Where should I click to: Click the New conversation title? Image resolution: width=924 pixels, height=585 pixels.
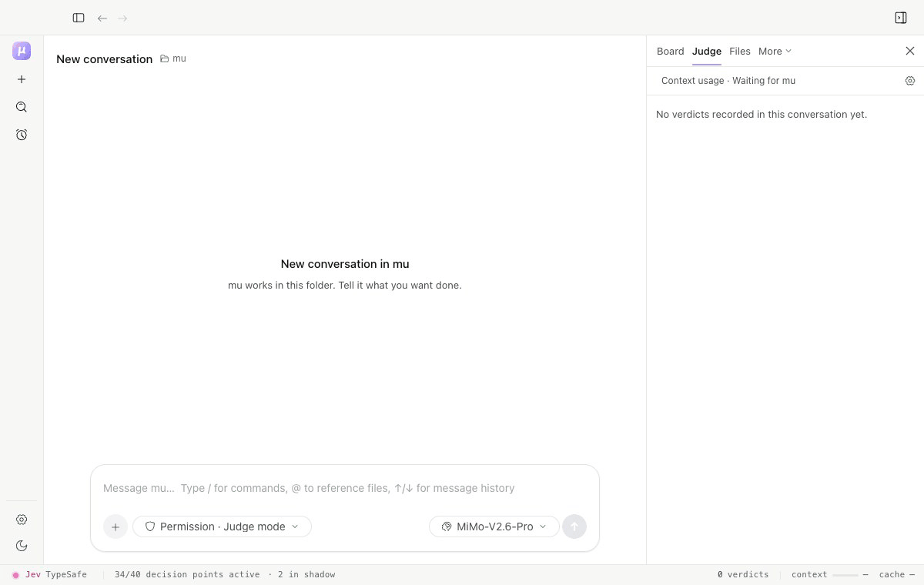click(105, 58)
